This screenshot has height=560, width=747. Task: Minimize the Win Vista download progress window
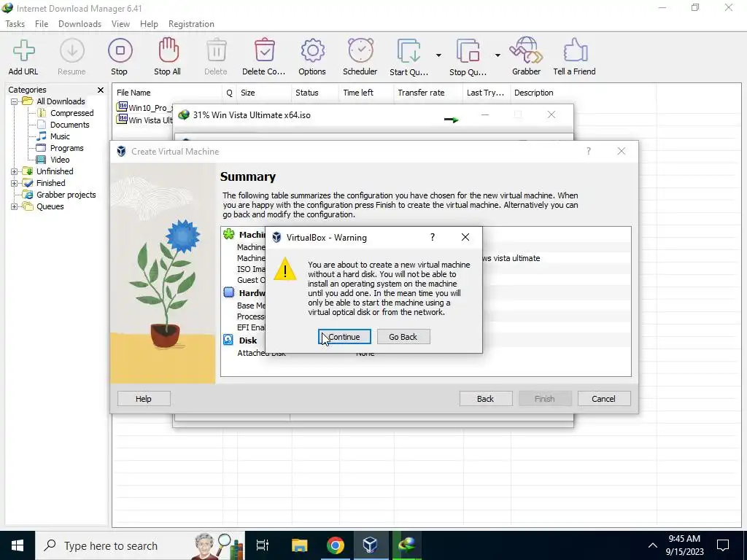coord(485,114)
